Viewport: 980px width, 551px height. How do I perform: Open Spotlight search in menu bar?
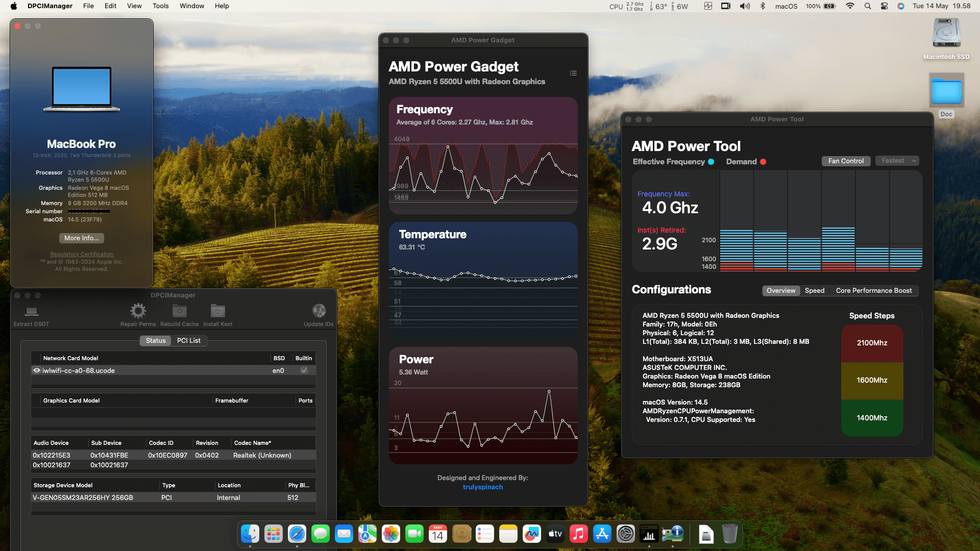coord(868,6)
